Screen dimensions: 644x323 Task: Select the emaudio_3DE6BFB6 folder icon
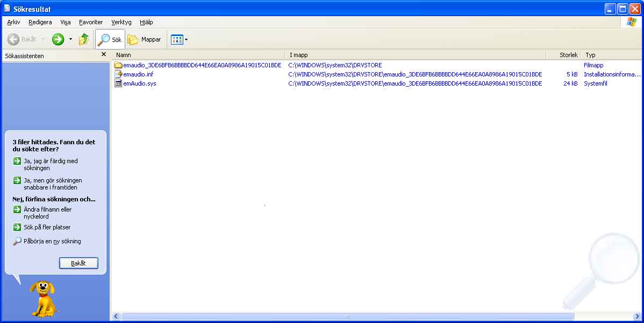[x=118, y=65]
